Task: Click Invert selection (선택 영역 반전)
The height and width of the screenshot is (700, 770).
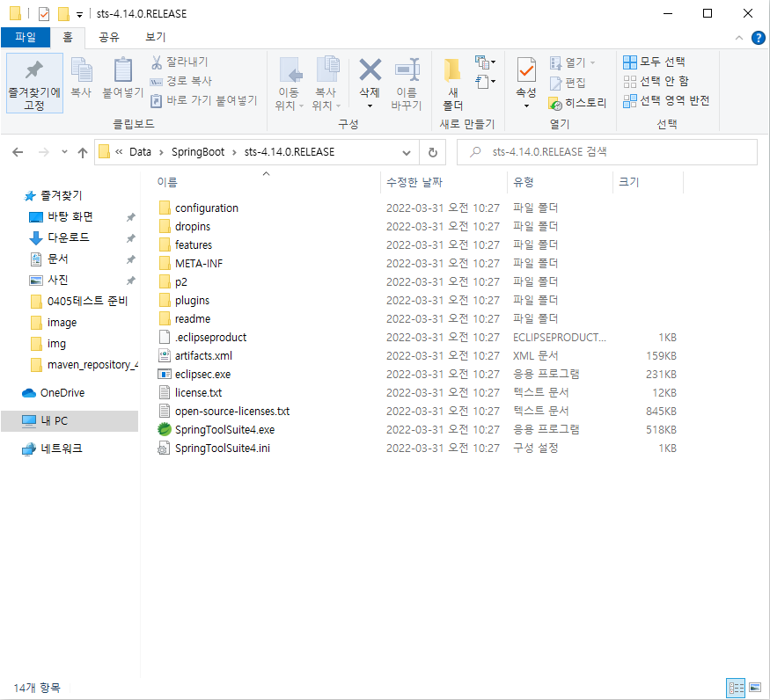Action: click(666, 100)
